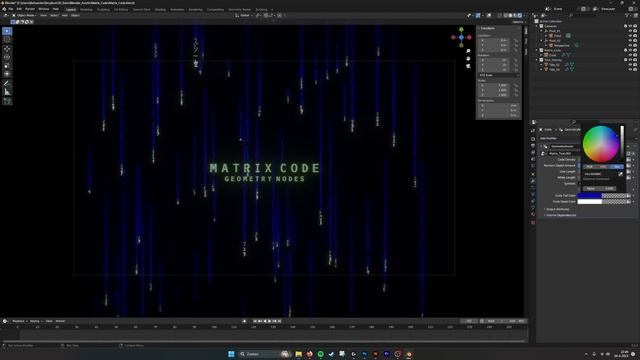Hide Pivot_01 in the viewport

[630, 31]
